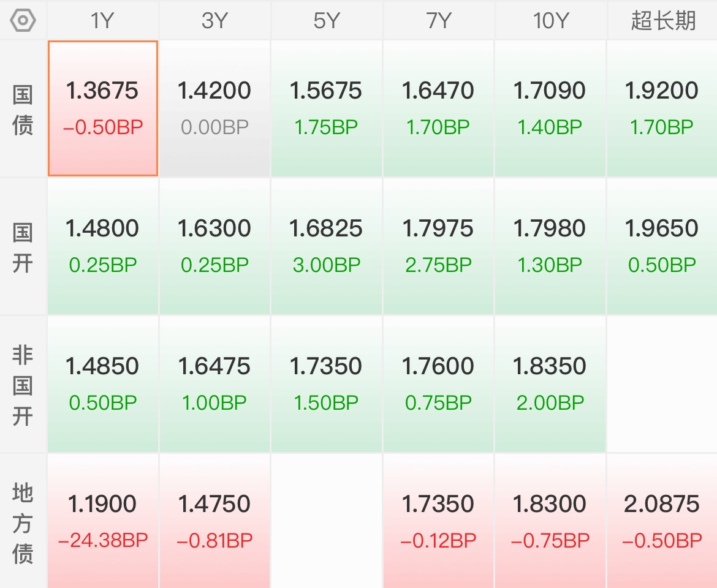Select the 地方债 row label
Screen dimensions: 717x588
(x=23, y=522)
